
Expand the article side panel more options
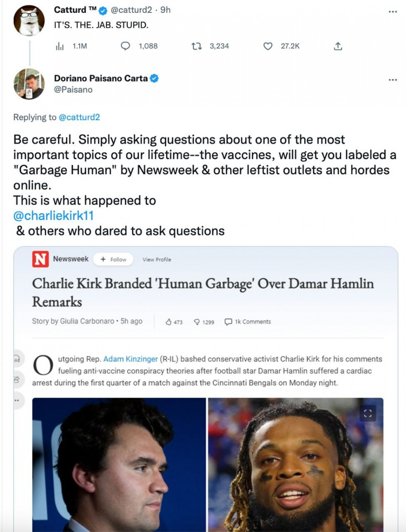(18, 400)
